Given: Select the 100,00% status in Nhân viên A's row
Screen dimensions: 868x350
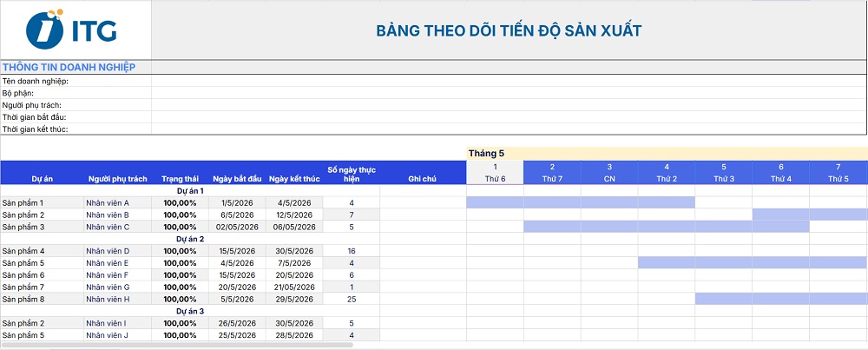Looking at the screenshot, I should pyautogui.click(x=180, y=202).
